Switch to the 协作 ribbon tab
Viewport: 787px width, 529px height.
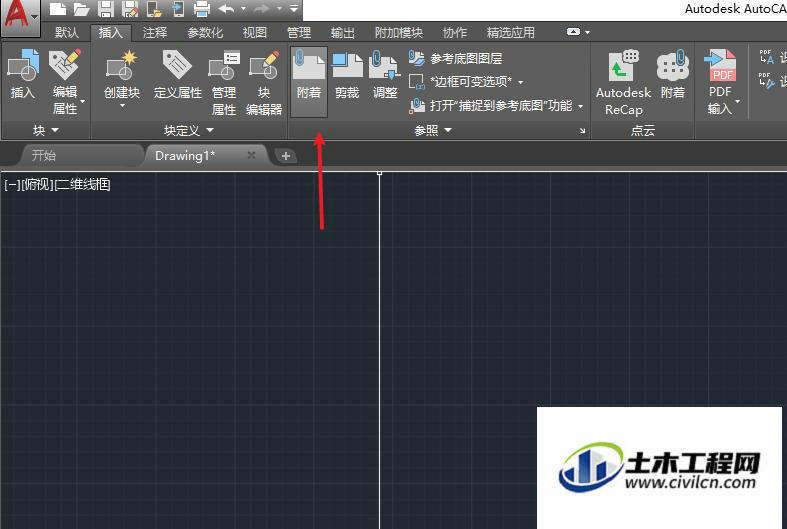point(455,33)
